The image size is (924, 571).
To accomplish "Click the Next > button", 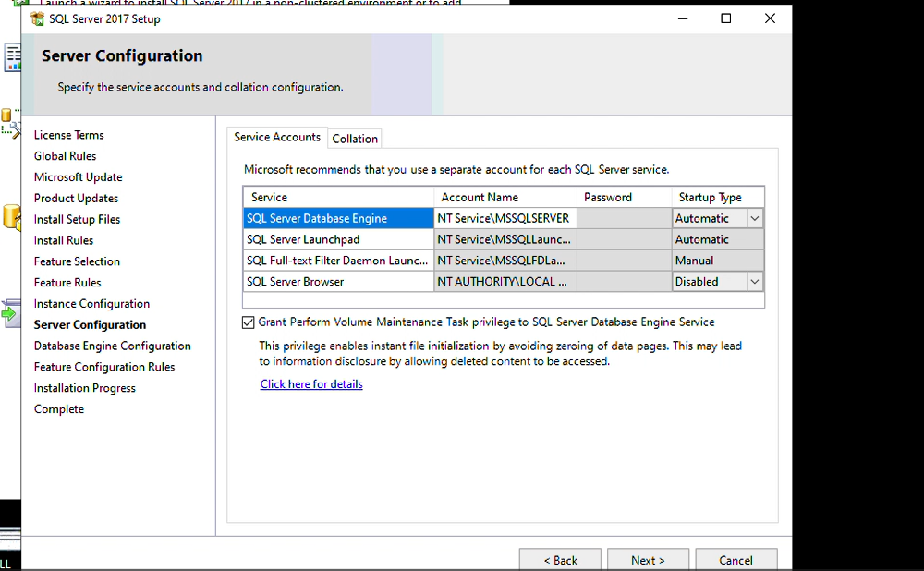I will pos(648,560).
